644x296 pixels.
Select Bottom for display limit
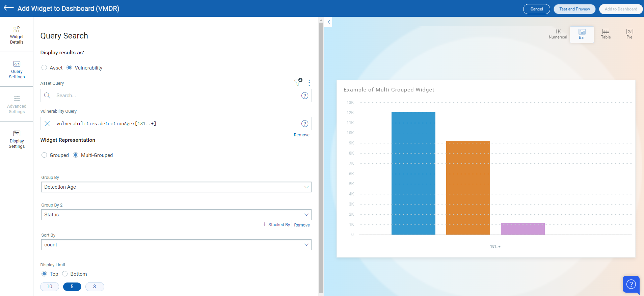(65, 274)
